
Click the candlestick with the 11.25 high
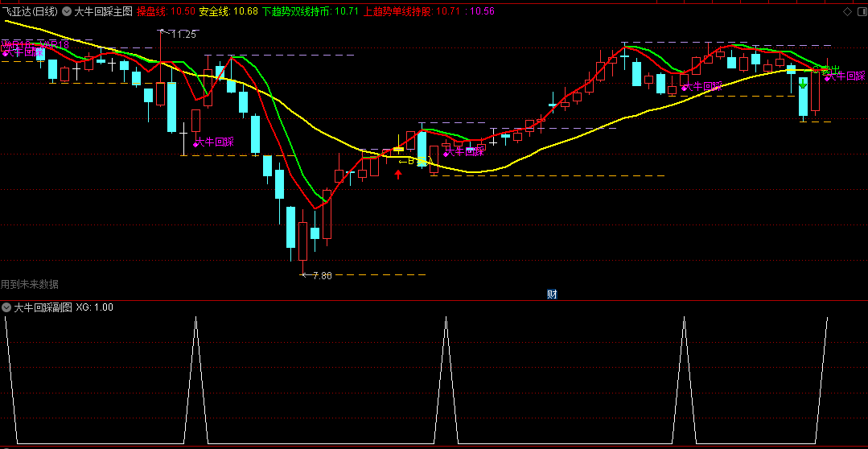pyautogui.click(x=161, y=68)
